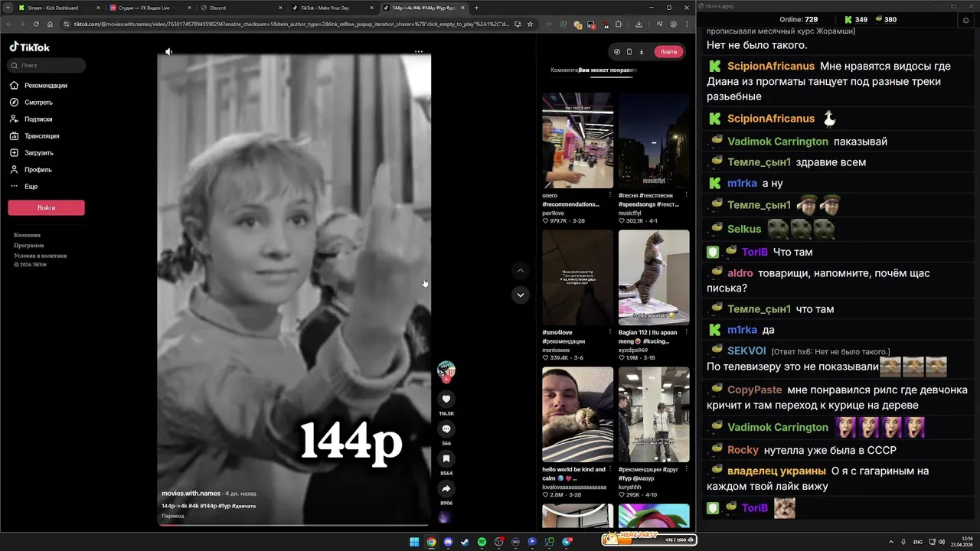Open options for олего video
980x551 pixels.
tap(610, 195)
